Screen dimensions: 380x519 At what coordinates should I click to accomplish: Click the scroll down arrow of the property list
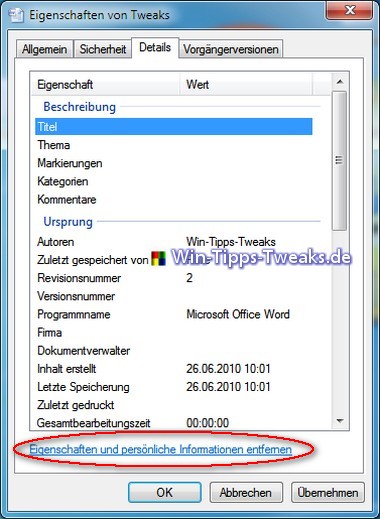340,421
